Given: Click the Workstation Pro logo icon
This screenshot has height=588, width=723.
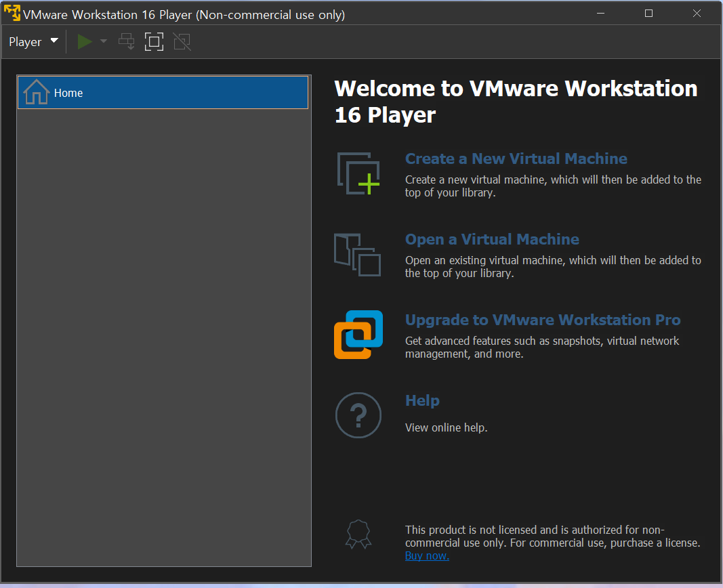Looking at the screenshot, I should tap(358, 335).
